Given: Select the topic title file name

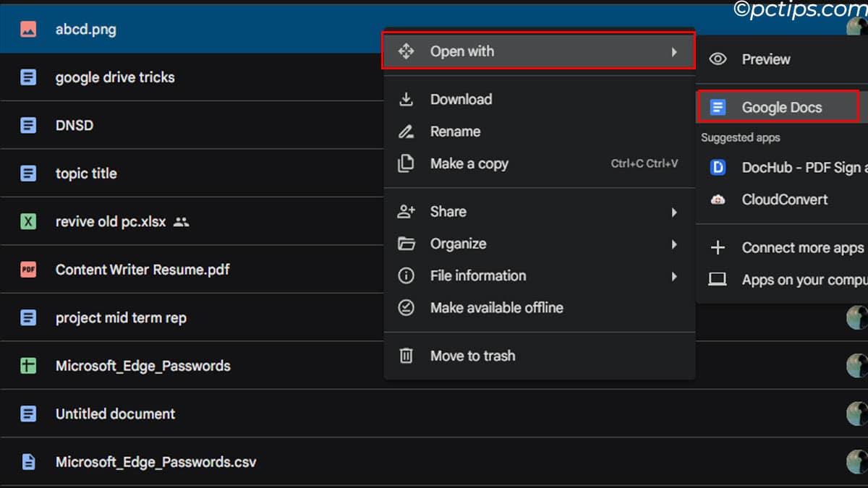Looking at the screenshot, I should point(86,174).
